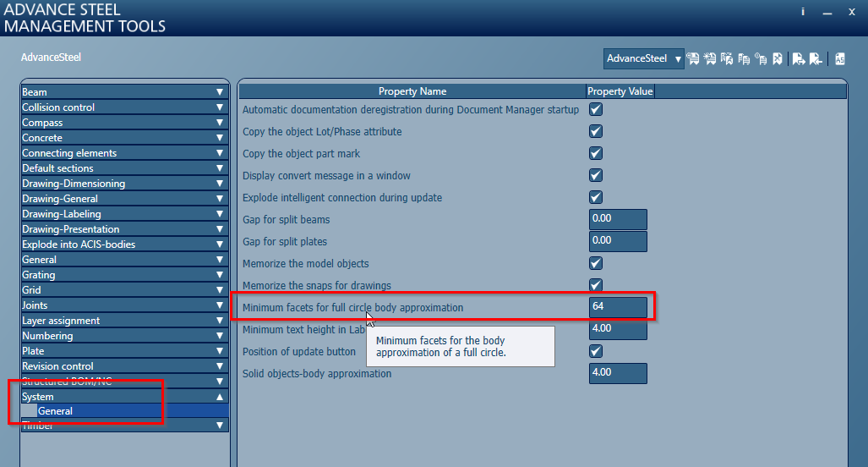This screenshot has height=467, width=868.
Task: Expand the Beam category arrow
Action: tap(220, 92)
